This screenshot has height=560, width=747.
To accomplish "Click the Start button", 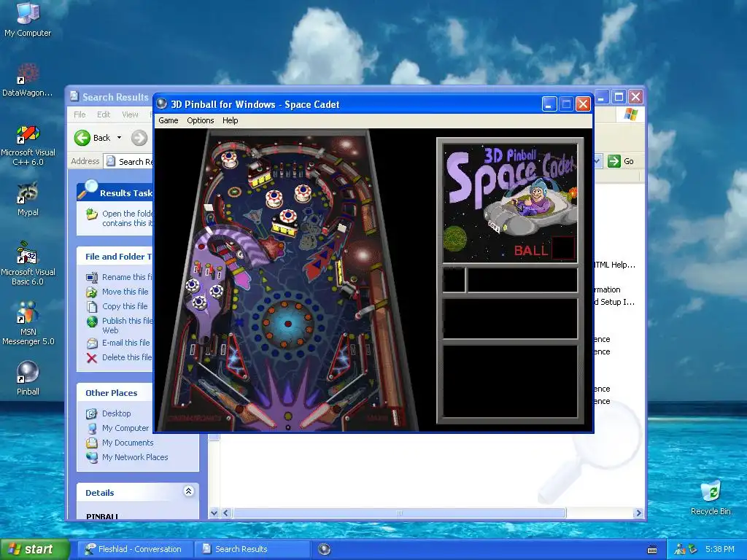I will [35, 549].
